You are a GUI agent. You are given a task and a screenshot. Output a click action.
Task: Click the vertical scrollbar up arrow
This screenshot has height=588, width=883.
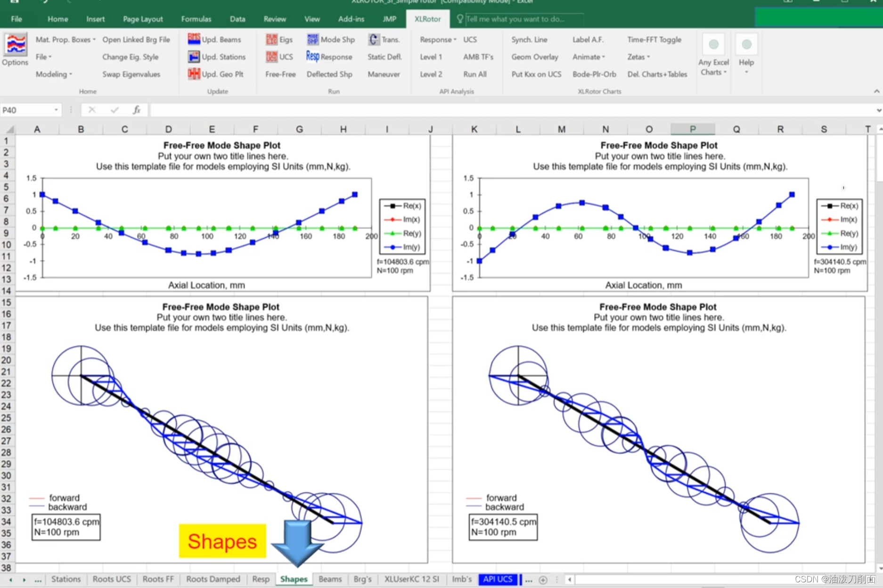pos(880,129)
